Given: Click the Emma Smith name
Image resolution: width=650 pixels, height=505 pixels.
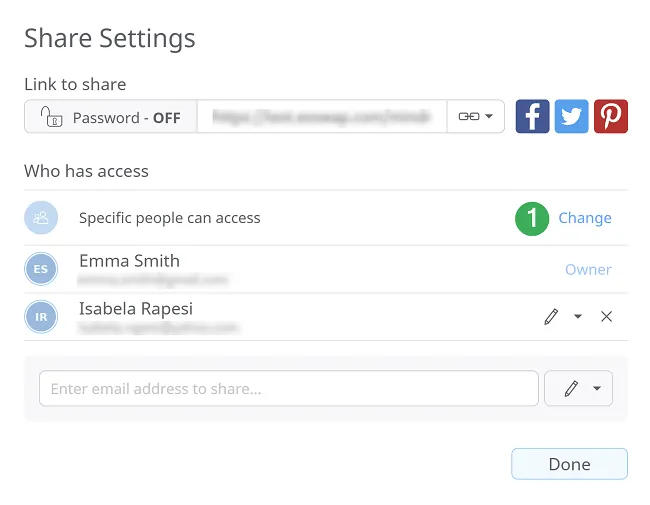Looking at the screenshot, I should click(130, 261).
